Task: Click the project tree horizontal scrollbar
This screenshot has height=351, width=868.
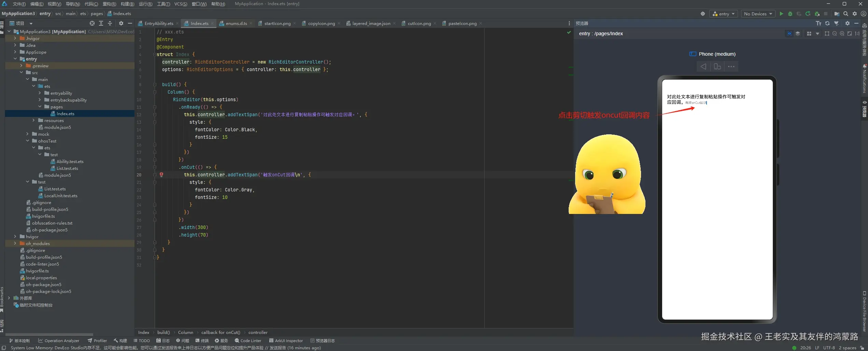Action: click(49, 335)
